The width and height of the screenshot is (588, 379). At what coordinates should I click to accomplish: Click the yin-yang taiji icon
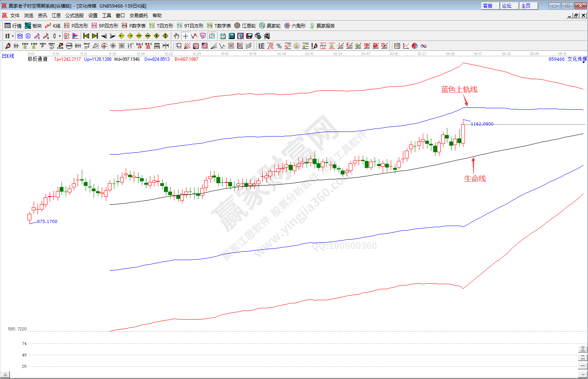pos(415,46)
